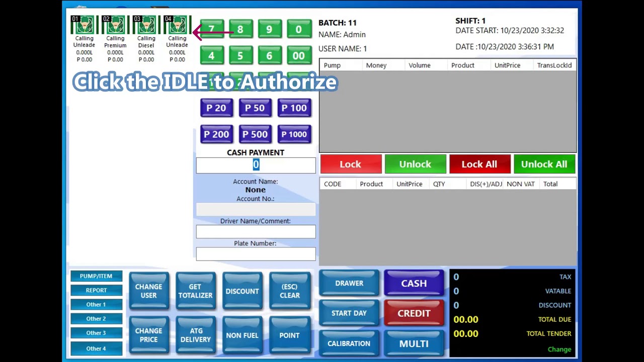The height and width of the screenshot is (362, 644).
Task: Tap keypad digit 8
Action: [x=240, y=29]
